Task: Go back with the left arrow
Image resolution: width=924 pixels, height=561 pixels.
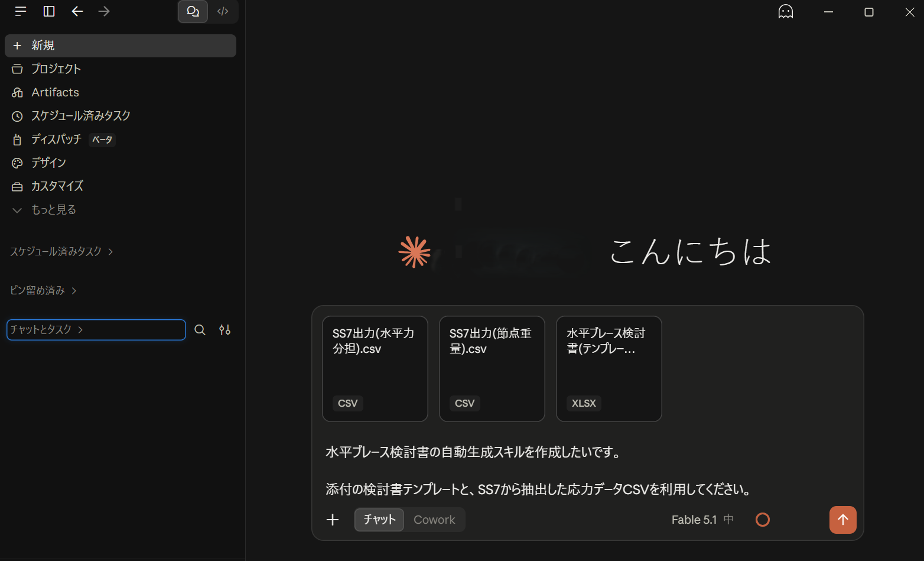Action: pyautogui.click(x=77, y=11)
